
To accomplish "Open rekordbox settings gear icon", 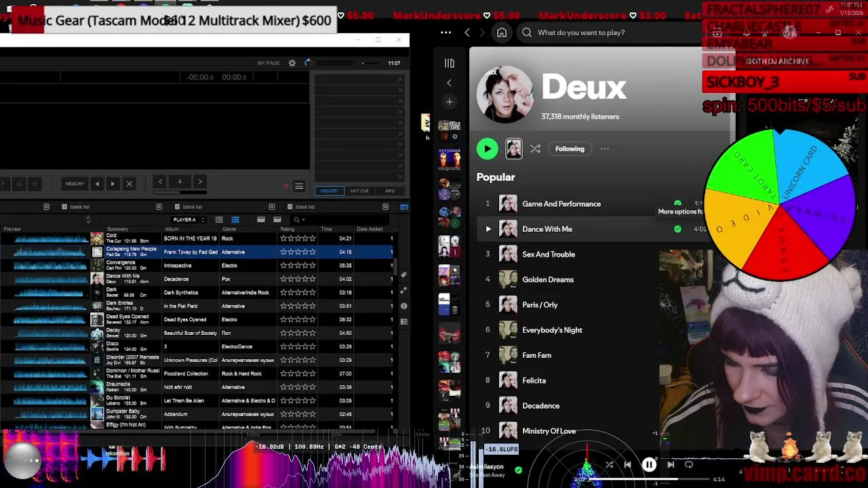I will click(x=292, y=63).
